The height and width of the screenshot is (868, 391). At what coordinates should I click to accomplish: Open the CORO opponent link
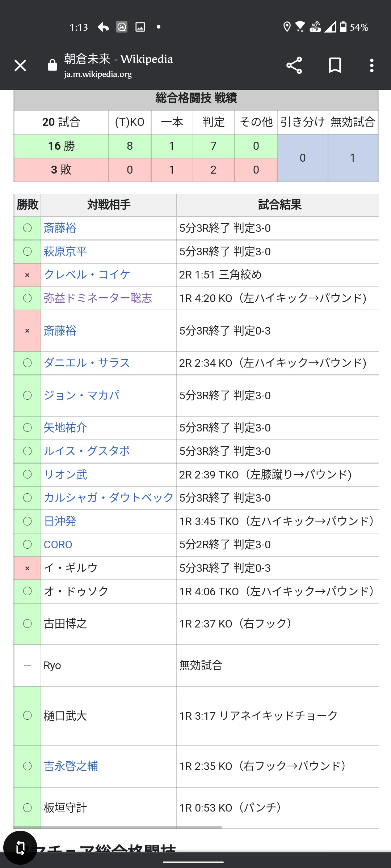tap(58, 545)
